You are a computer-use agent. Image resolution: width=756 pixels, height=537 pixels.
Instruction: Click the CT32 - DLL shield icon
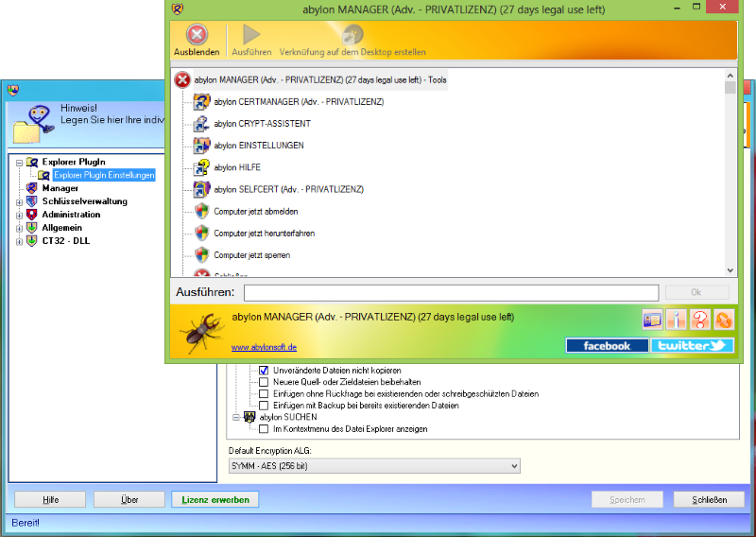pos(32,240)
